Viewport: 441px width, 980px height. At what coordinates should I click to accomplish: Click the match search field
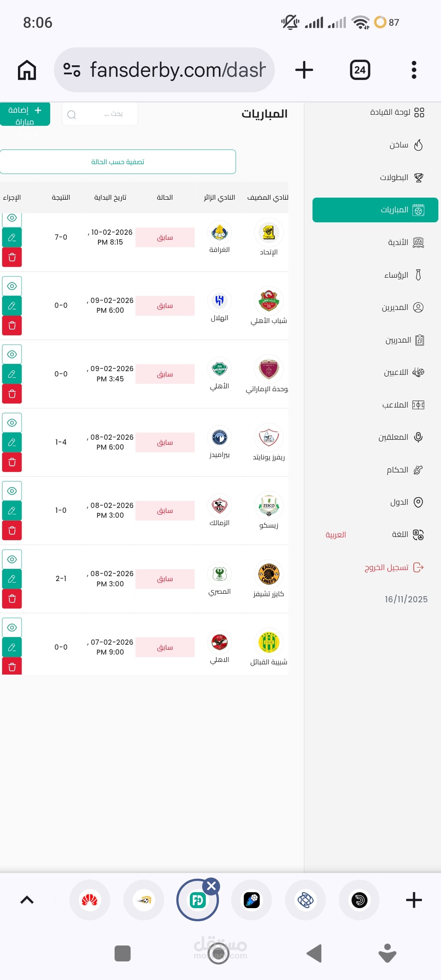point(100,114)
